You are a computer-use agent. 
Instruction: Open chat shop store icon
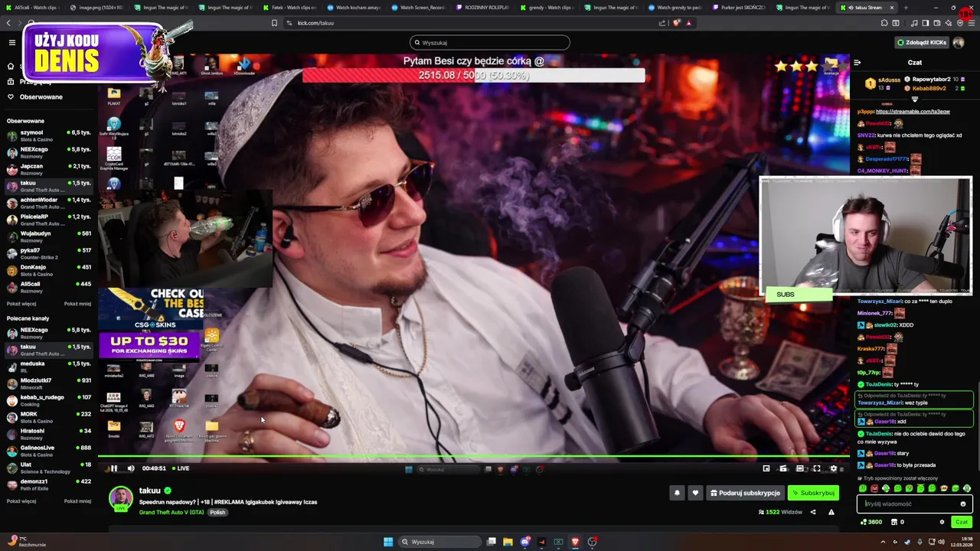(x=894, y=522)
